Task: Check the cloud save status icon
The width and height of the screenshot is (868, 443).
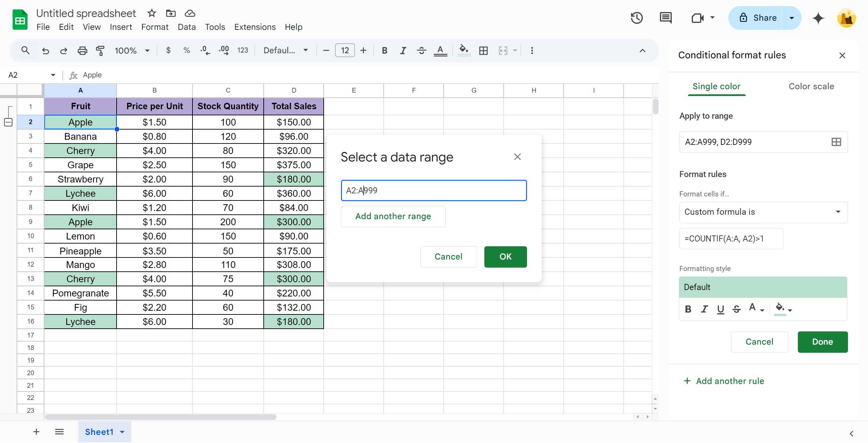Action: (190, 13)
